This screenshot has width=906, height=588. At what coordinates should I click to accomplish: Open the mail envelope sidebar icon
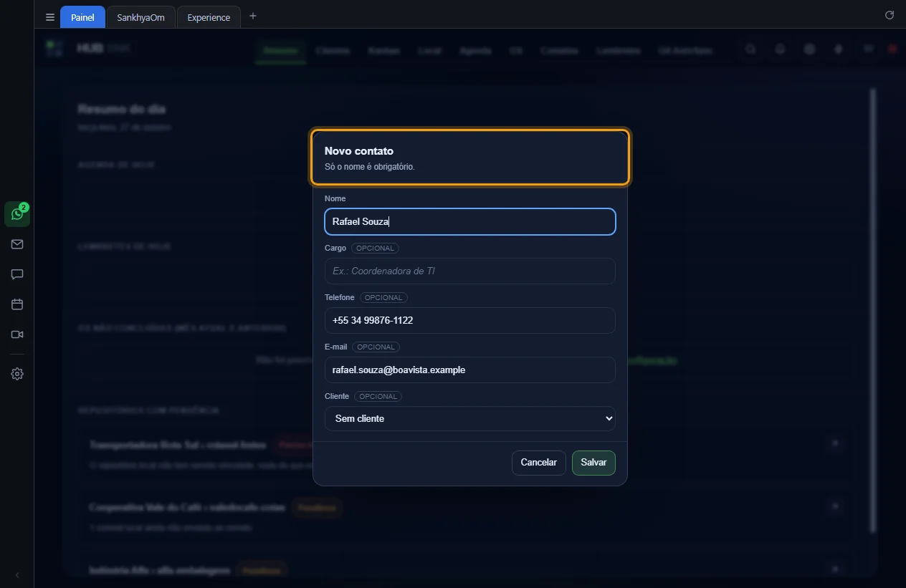(x=17, y=244)
